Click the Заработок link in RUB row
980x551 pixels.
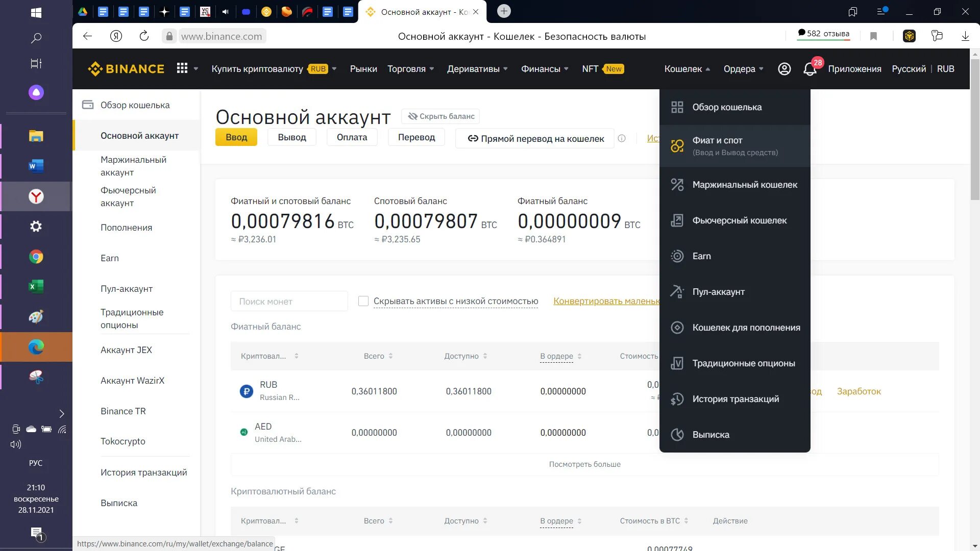[859, 391]
